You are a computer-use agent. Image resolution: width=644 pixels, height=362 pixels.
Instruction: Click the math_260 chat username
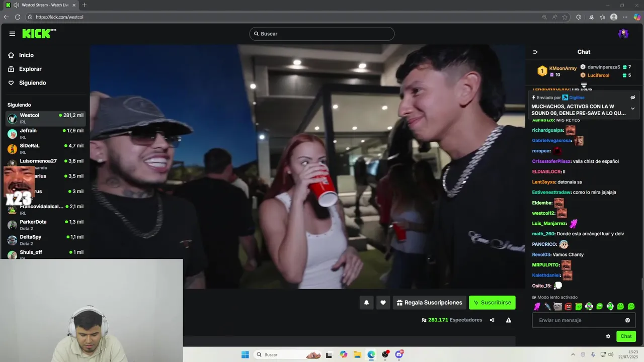click(x=543, y=234)
